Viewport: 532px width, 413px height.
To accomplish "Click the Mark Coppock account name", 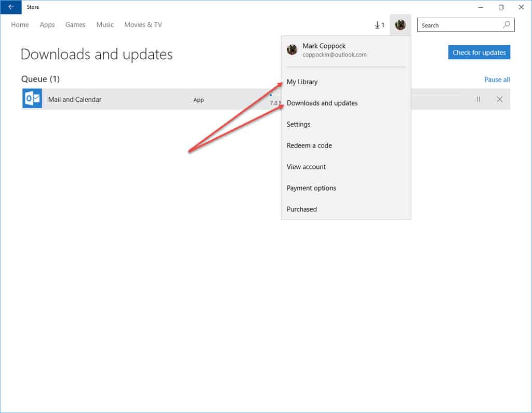I will pos(324,46).
